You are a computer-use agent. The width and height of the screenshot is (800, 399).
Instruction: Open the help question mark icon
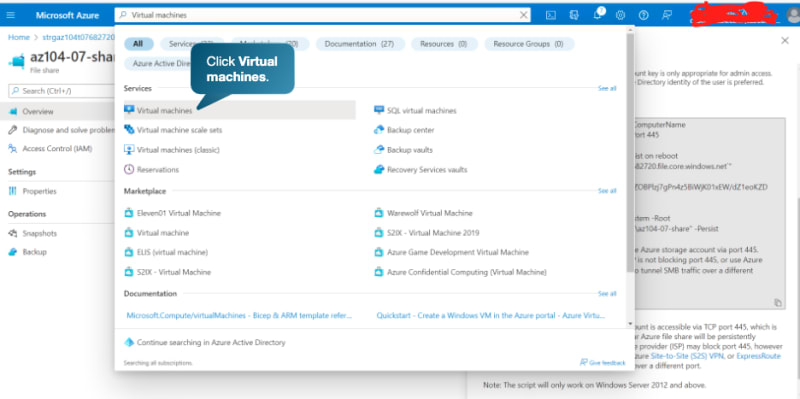[x=644, y=15]
